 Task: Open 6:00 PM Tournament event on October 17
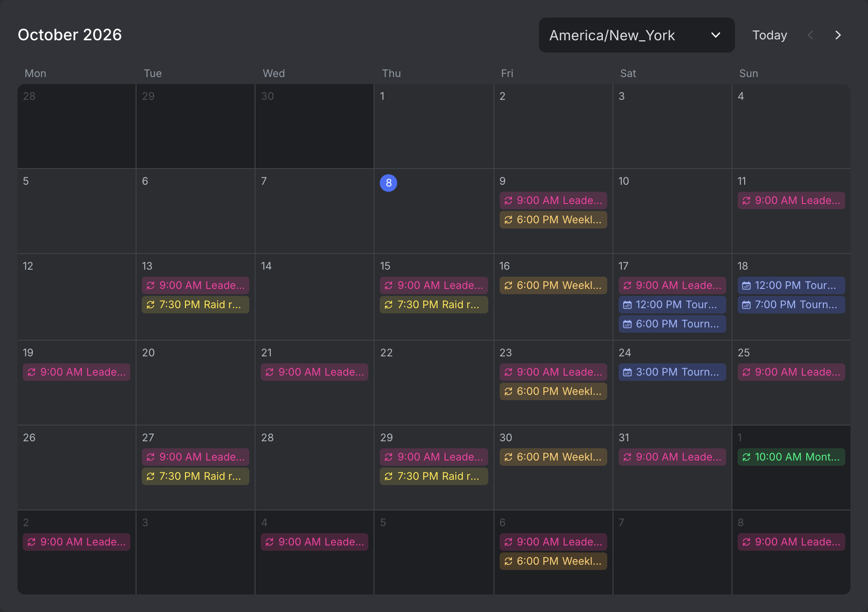672,324
